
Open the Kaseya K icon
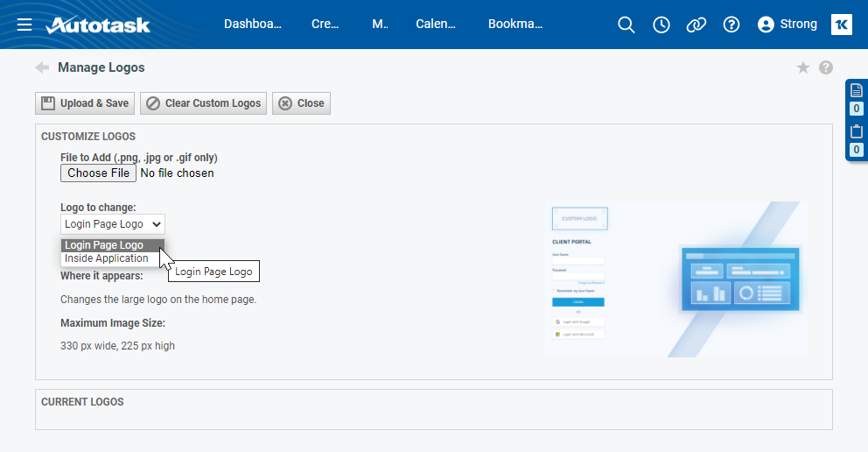[x=842, y=25]
